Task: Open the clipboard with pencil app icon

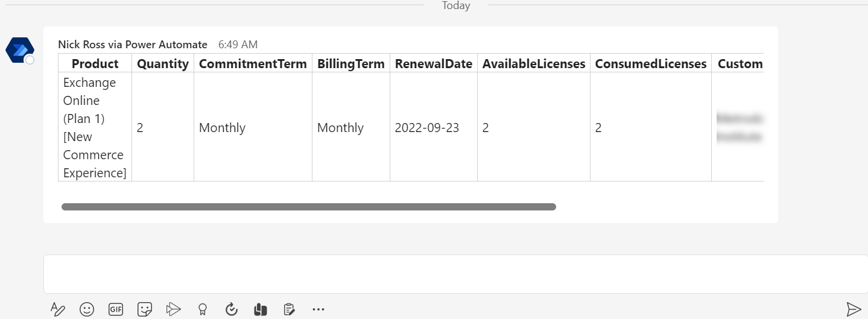Action: (290, 309)
